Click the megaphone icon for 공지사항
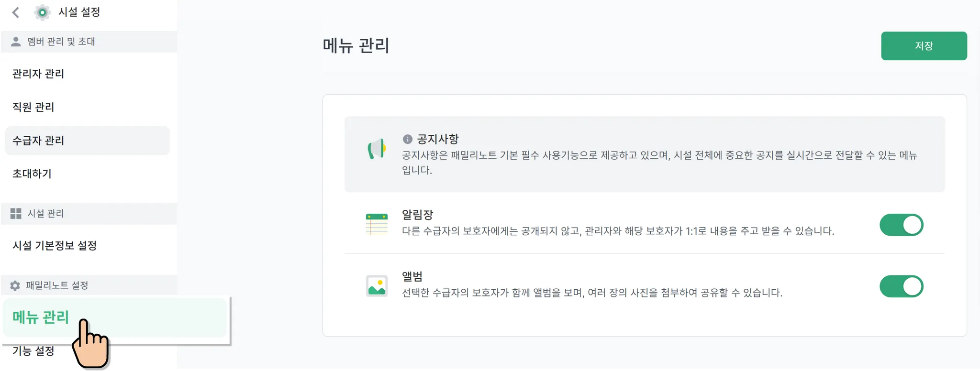The width and height of the screenshot is (980, 371). click(x=377, y=149)
